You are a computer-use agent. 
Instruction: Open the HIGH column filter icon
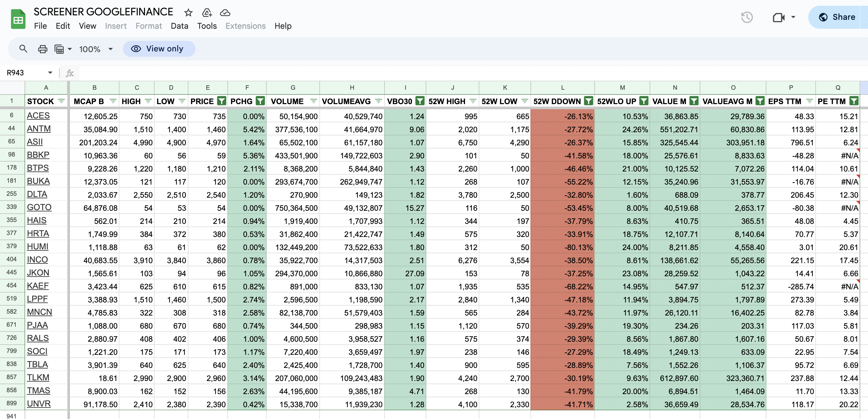click(148, 101)
